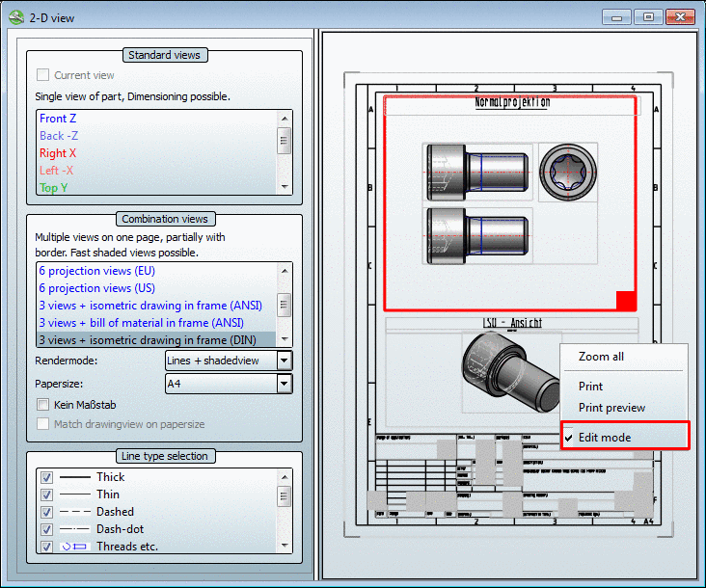
Task: Select Print preview in context menu
Action: tap(611, 408)
